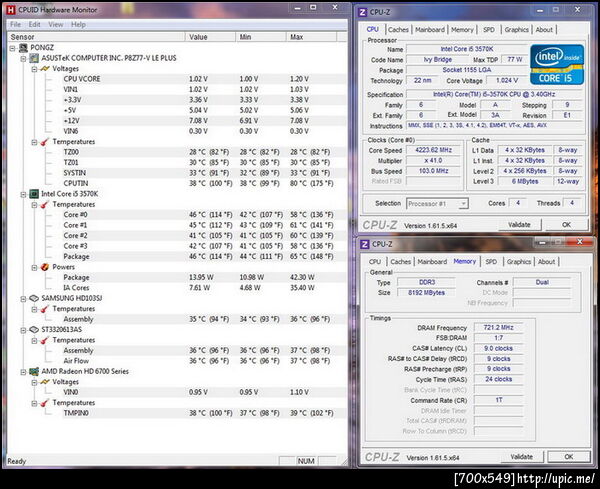Open the View menu in HWMonitor
The image size is (600, 489).
click(55, 24)
